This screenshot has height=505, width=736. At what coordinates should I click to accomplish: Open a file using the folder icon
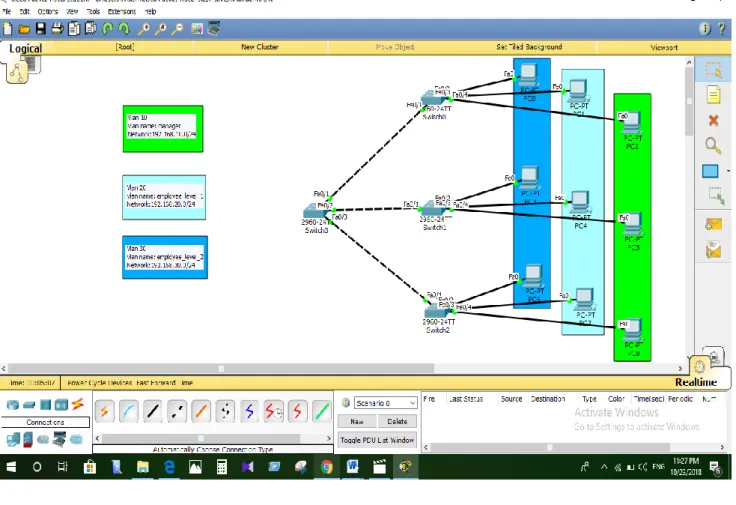24,30
